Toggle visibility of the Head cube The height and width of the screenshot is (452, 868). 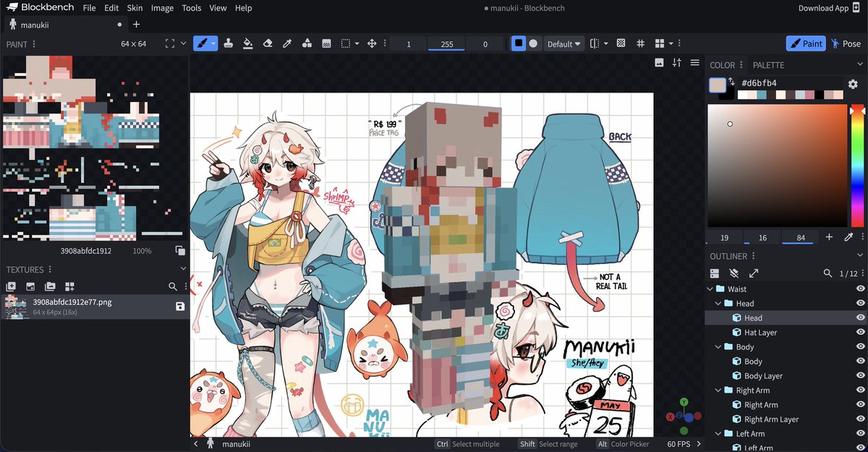861,317
